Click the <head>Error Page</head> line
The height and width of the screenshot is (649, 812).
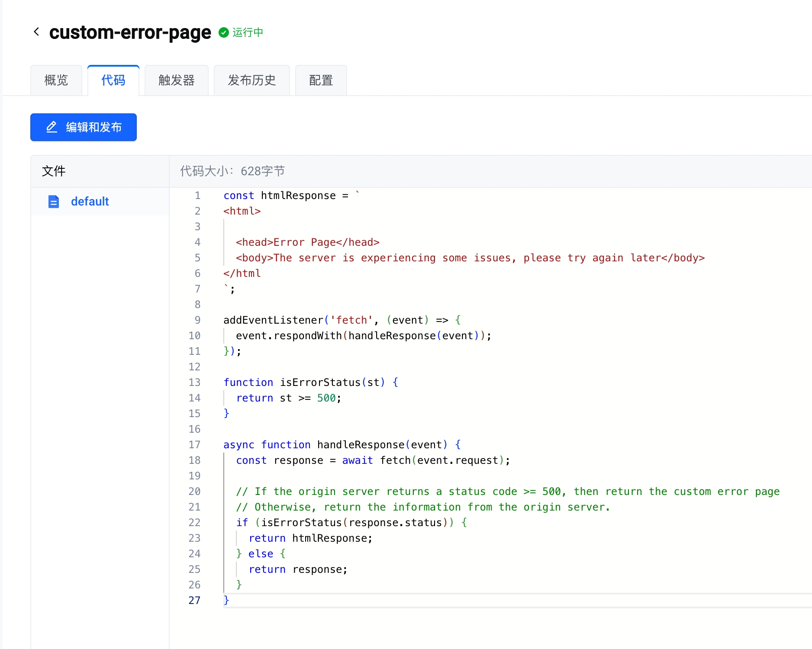(x=308, y=242)
